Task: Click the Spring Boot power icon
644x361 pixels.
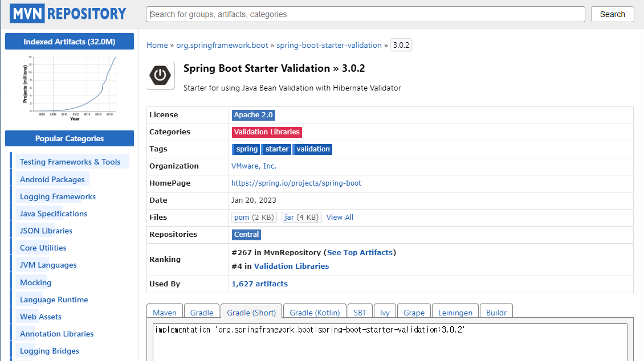Action: (160, 75)
